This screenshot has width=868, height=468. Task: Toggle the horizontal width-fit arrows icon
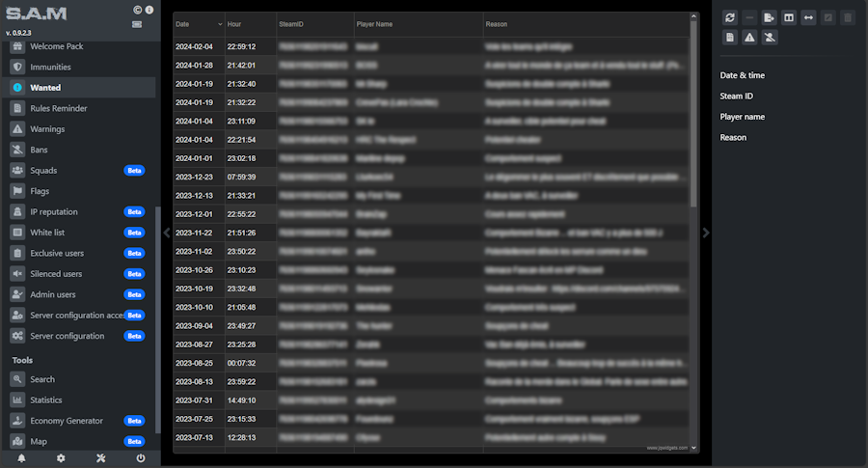click(x=808, y=17)
